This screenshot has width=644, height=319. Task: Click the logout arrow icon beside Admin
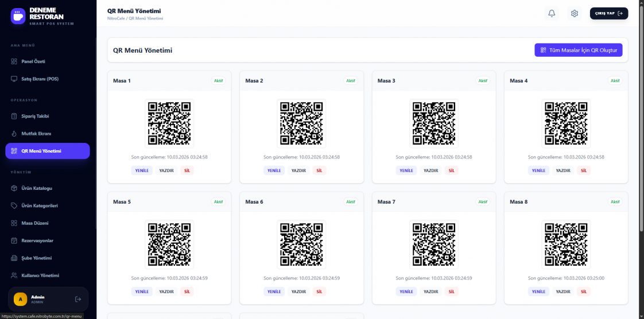tap(78, 299)
